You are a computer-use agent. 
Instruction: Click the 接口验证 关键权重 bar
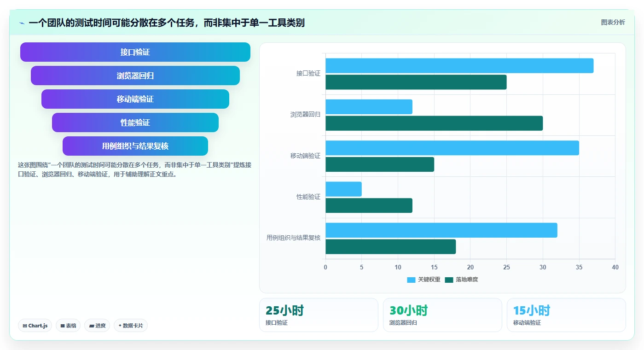point(459,66)
